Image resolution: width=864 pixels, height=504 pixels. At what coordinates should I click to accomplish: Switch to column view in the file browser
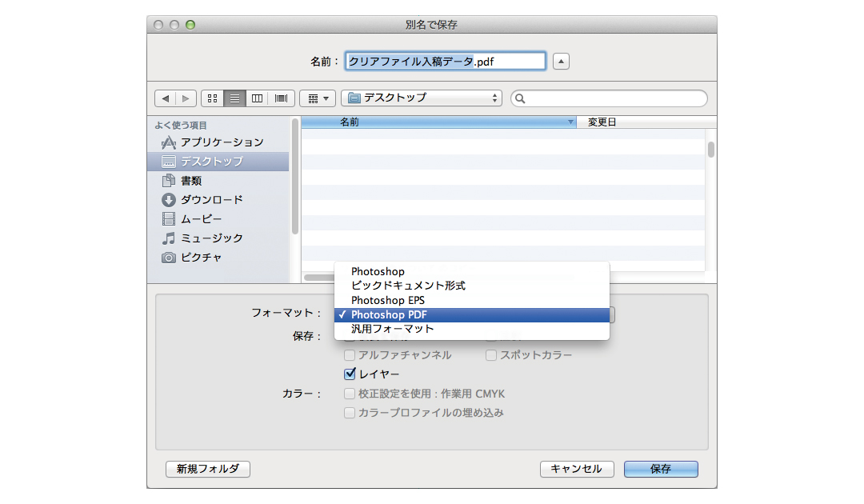tap(258, 98)
